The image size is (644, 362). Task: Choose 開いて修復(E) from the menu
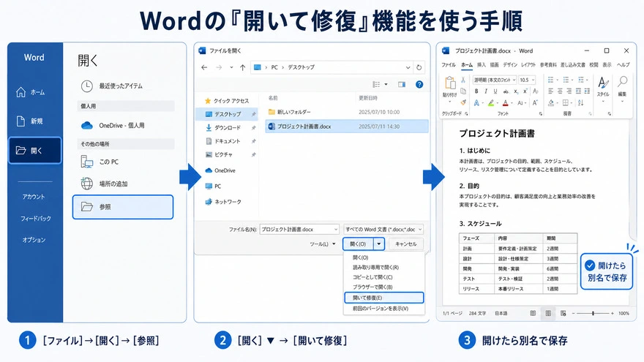coord(384,298)
